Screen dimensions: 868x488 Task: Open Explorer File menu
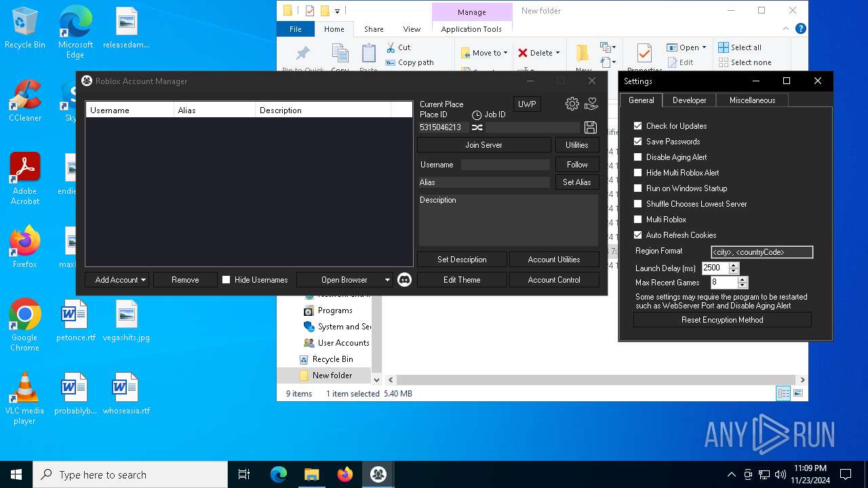pos(296,29)
